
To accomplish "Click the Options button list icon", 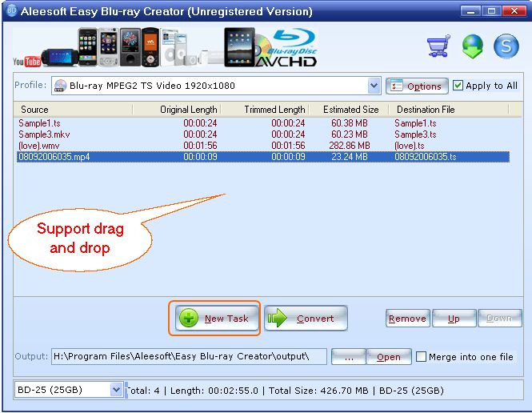I will (x=396, y=86).
